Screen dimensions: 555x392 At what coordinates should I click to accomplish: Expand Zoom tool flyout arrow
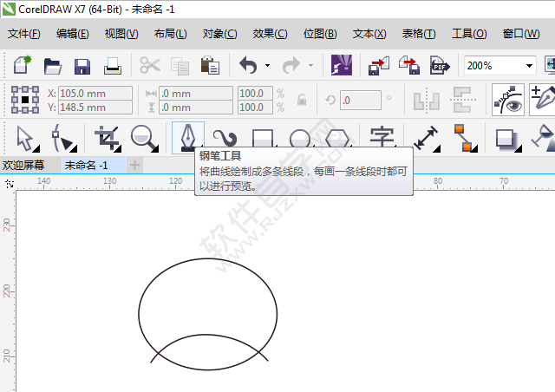point(155,148)
